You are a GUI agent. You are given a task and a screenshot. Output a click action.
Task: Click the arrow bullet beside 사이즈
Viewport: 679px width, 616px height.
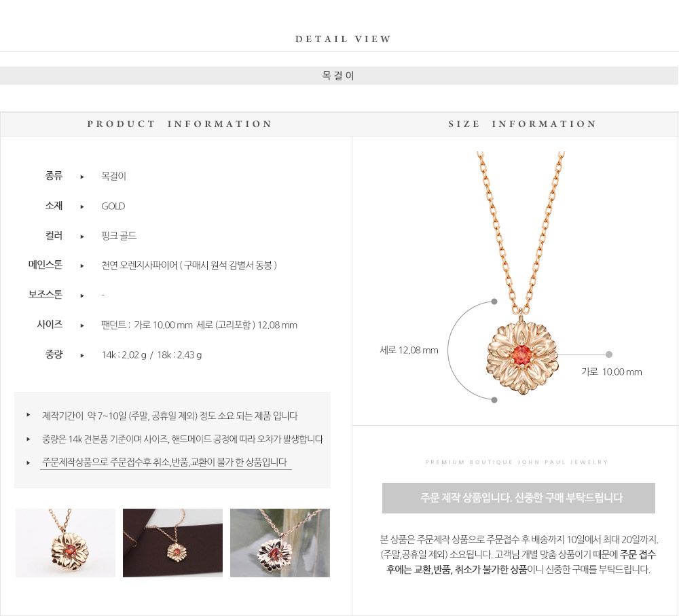pyautogui.click(x=82, y=326)
